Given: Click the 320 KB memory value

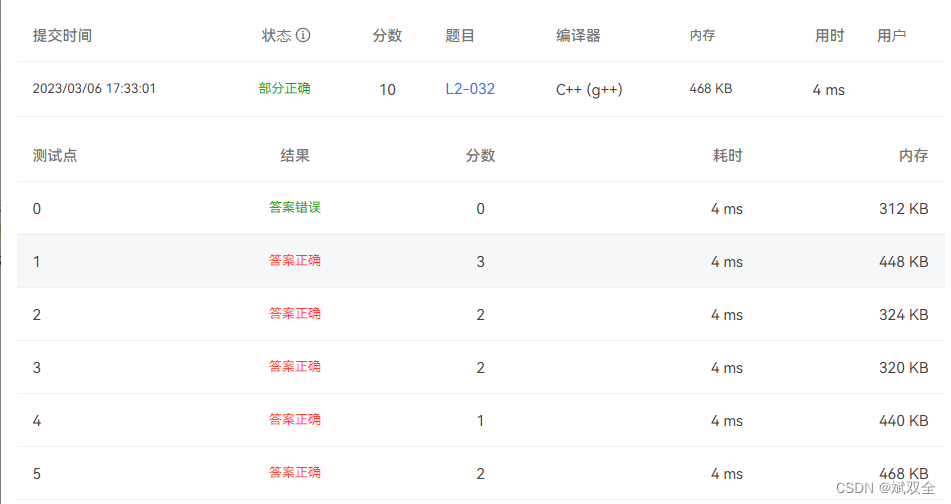Looking at the screenshot, I should pyautogui.click(x=904, y=368).
